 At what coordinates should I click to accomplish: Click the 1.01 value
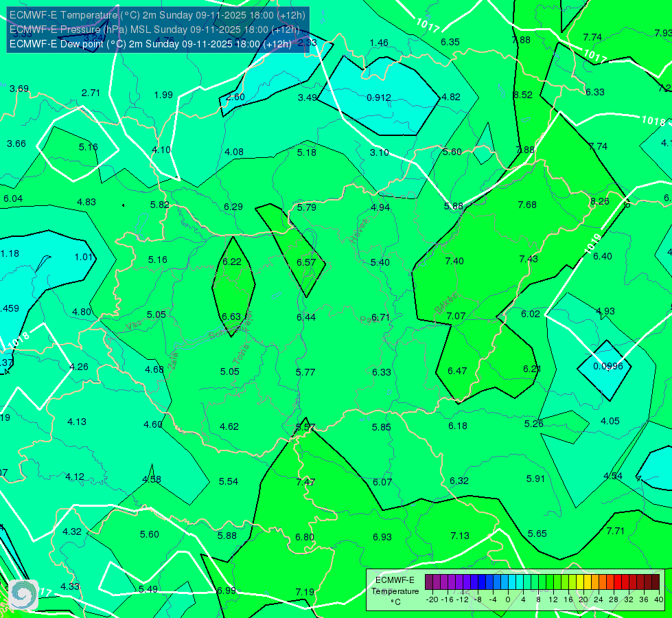(x=84, y=257)
